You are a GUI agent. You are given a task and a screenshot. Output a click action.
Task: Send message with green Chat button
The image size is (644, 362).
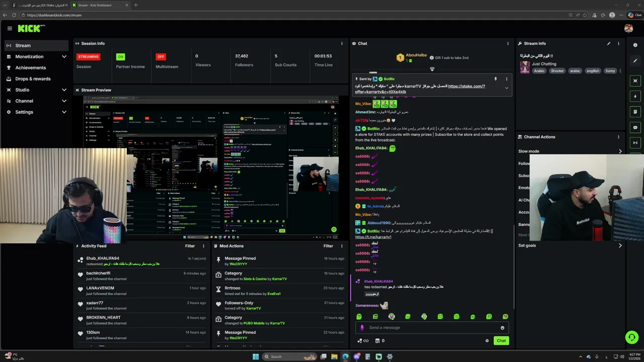point(501,341)
